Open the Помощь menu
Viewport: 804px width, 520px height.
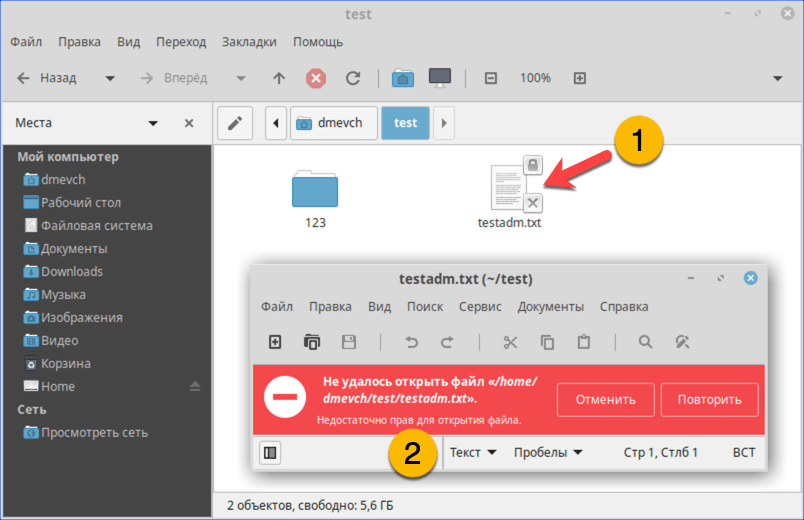(x=318, y=42)
